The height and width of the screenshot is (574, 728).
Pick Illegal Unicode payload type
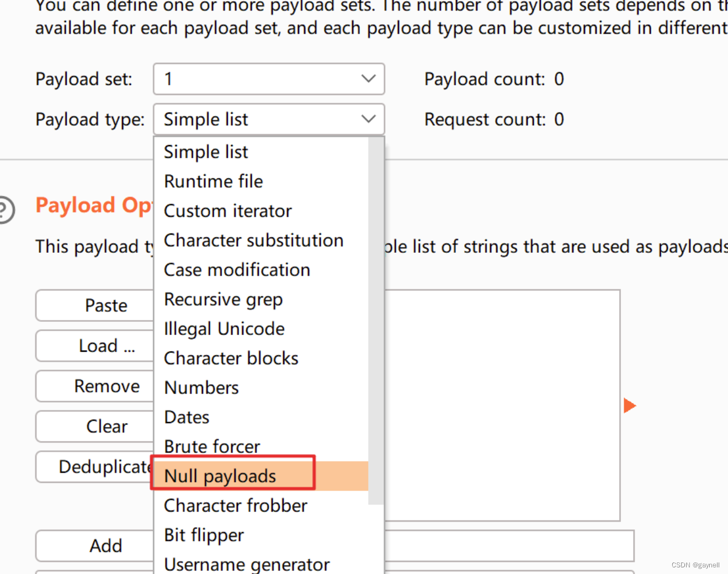coord(261,329)
